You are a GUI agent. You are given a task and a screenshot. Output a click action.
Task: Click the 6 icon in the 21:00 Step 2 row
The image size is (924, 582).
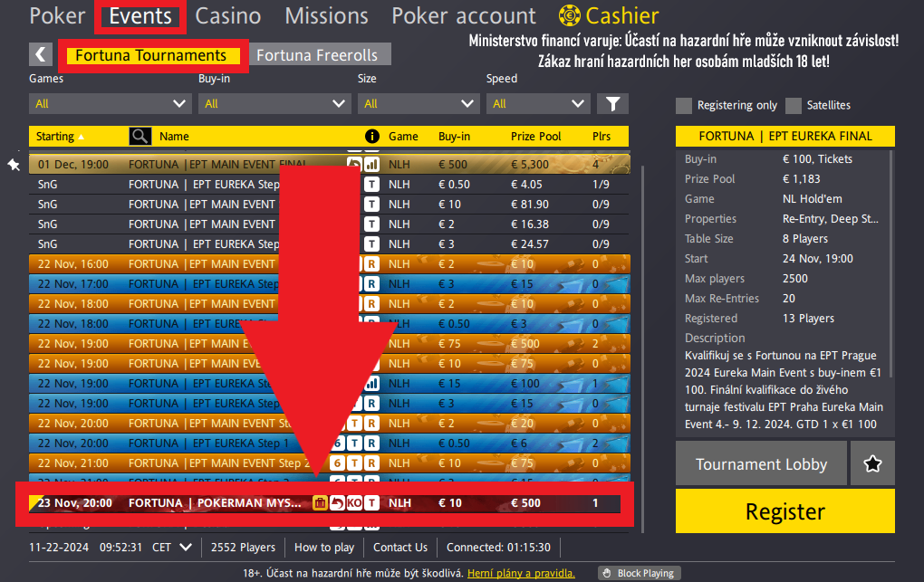coord(337,463)
